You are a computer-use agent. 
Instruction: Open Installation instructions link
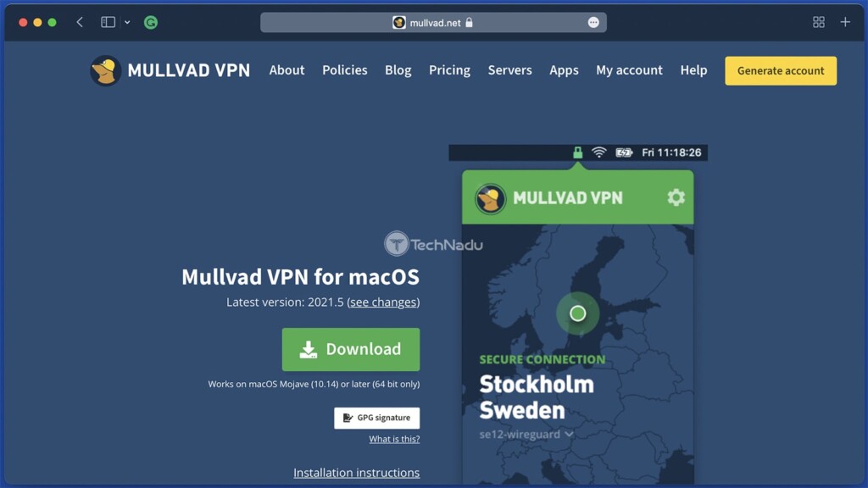[357, 473]
